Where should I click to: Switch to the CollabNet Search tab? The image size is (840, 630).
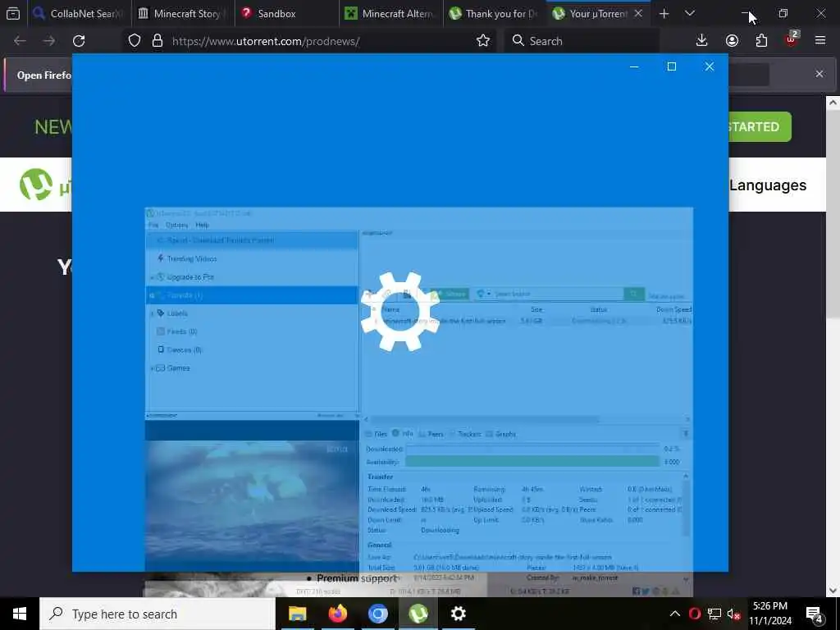pos(78,13)
